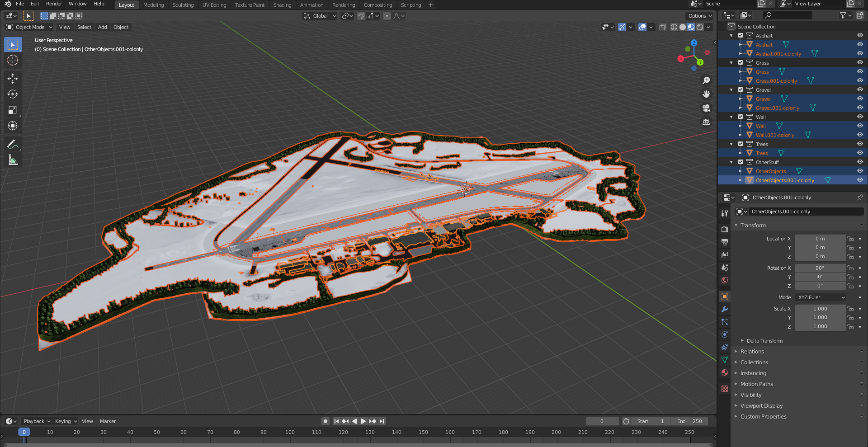The height and width of the screenshot is (447, 868).
Task: Toggle camera view in viewport
Action: tap(706, 108)
